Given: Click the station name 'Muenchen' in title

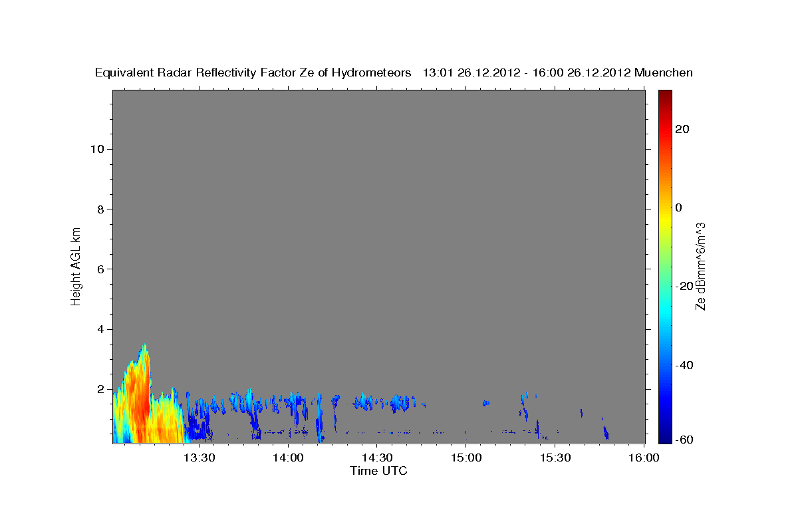Looking at the screenshot, I should (664, 73).
